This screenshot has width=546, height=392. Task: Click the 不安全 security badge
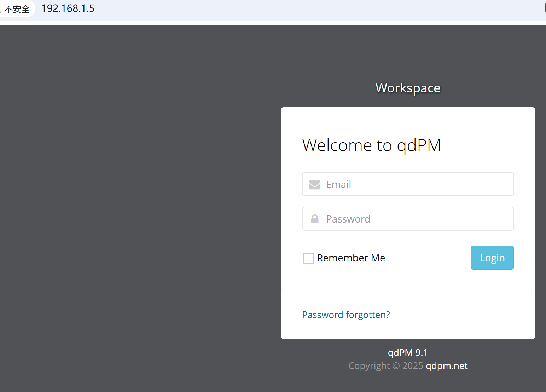(x=16, y=9)
